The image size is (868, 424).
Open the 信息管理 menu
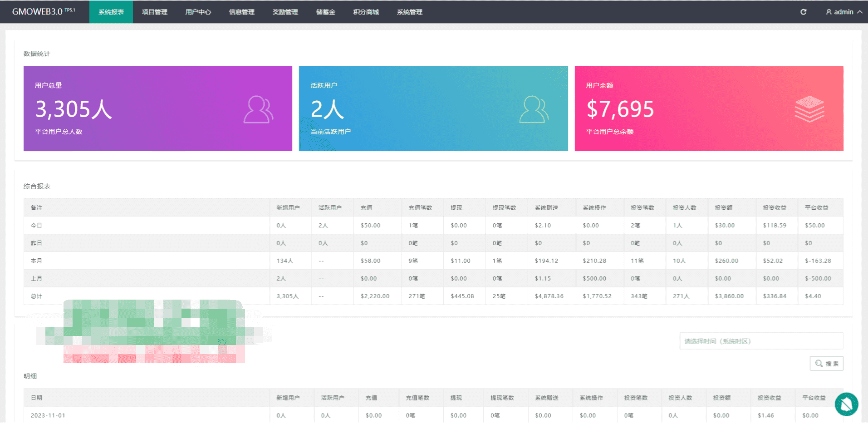click(242, 12)
